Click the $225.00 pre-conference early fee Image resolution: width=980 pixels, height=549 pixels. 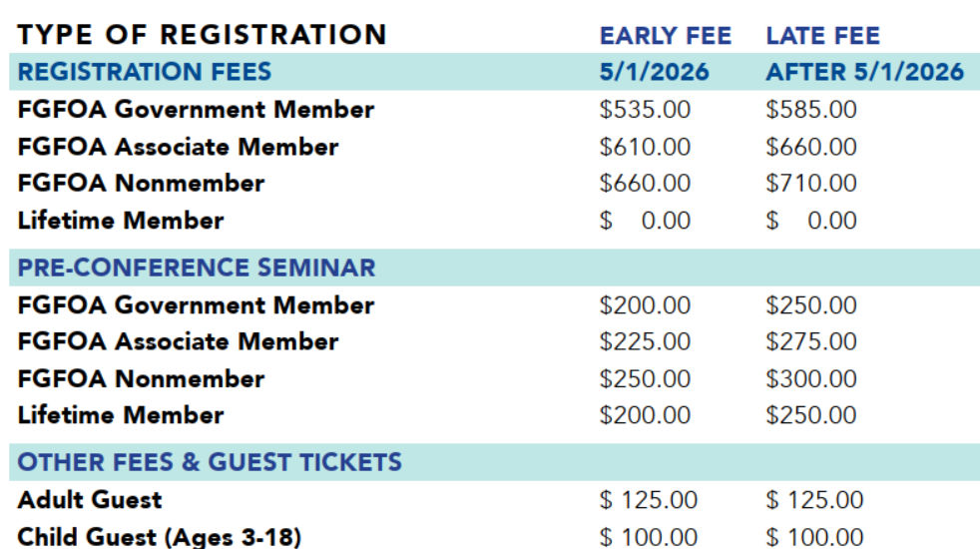point(645,342)
